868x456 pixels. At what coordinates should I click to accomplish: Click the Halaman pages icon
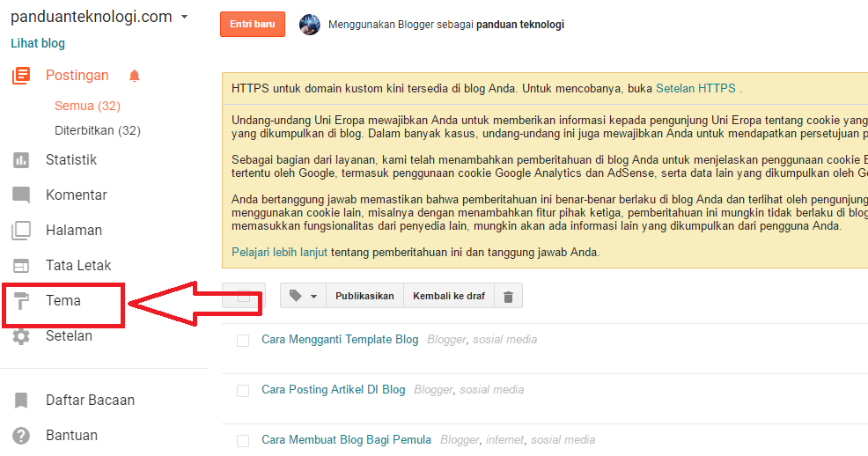click(21, 231)
